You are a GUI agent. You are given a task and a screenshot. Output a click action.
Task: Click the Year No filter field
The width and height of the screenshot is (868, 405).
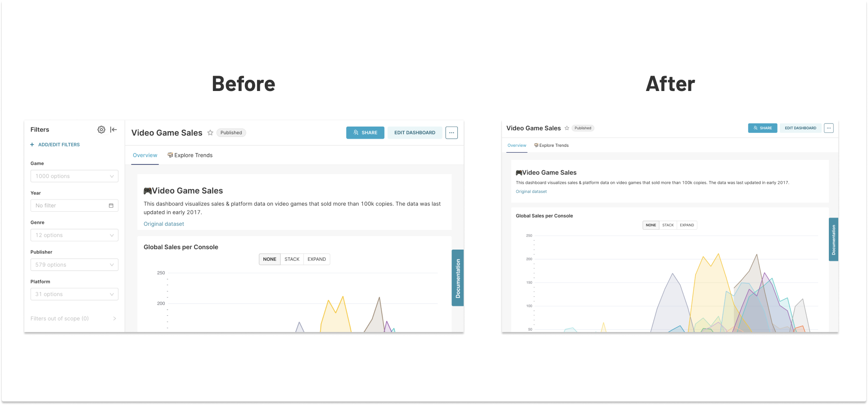pos(74,205)
